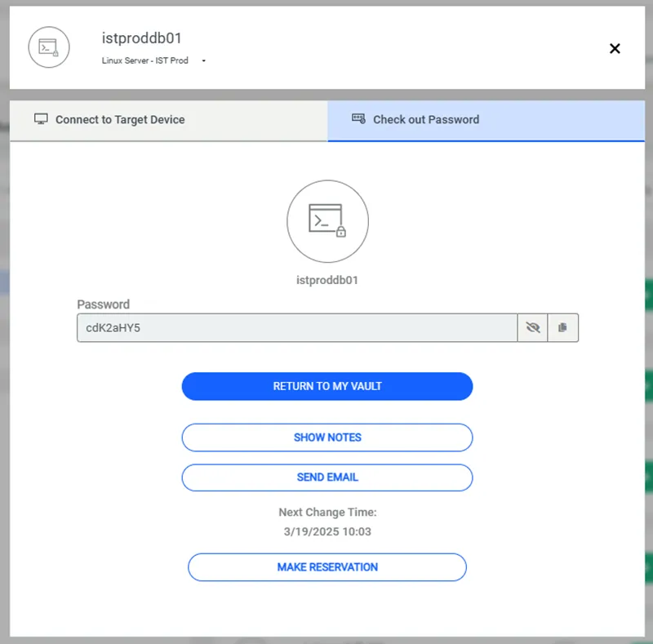Click the Next Change Time date 3/19/2025 10:03
This screenshot has height=644, width=653.
(327, 531)
